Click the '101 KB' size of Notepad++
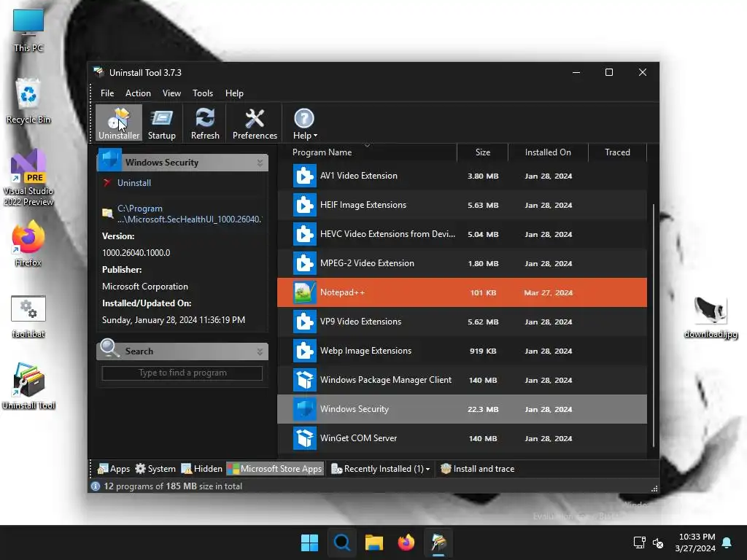Image resolution: width=747 pixels, height=560 pixels. click(x=483, y=293)
